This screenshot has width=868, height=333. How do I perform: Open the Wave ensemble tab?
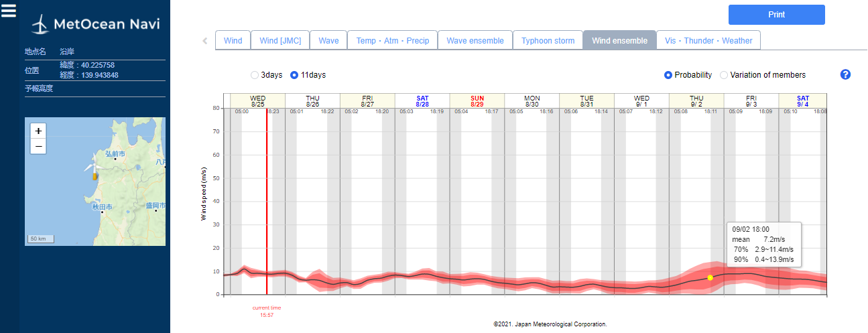point(475,40)
